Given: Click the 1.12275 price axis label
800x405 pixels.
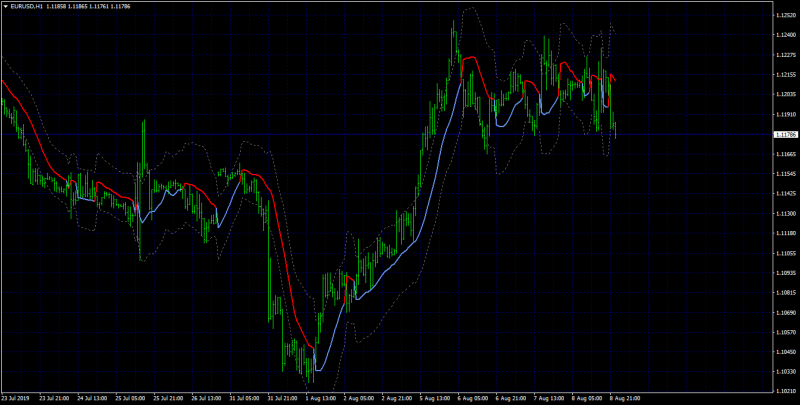Looking at the screenshot, I should 785,55.
